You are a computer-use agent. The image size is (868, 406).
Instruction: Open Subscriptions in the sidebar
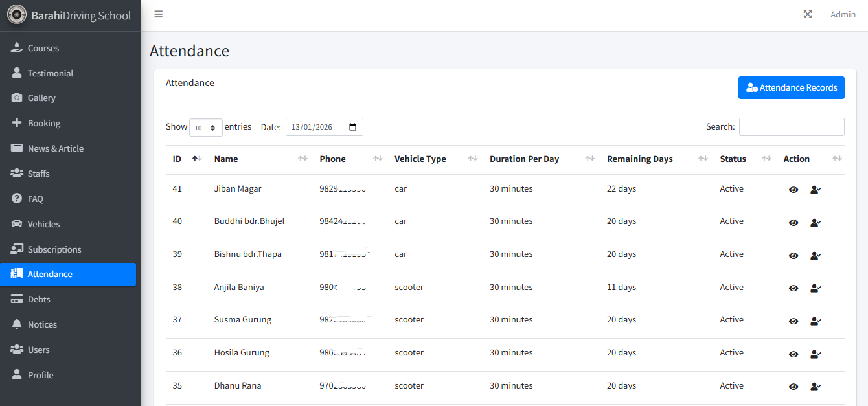point(54,249)
